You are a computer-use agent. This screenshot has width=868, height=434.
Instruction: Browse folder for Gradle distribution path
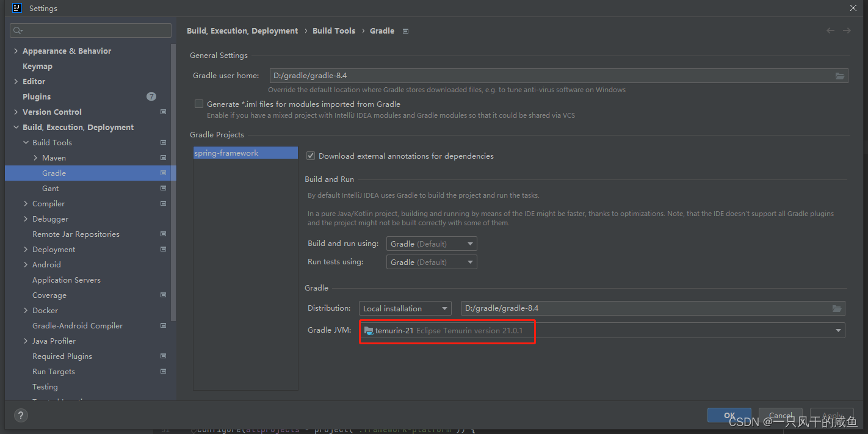pos(837,308)
